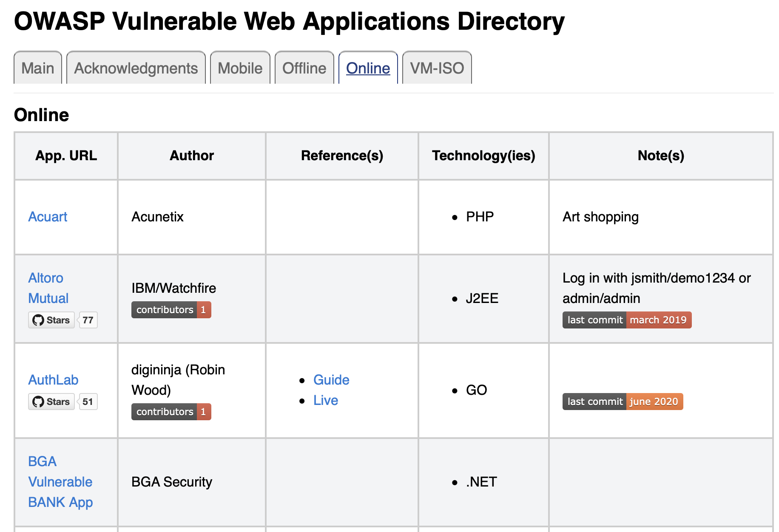
Task: Visit the AuthLab app link
Action: [x=53, y=380]
